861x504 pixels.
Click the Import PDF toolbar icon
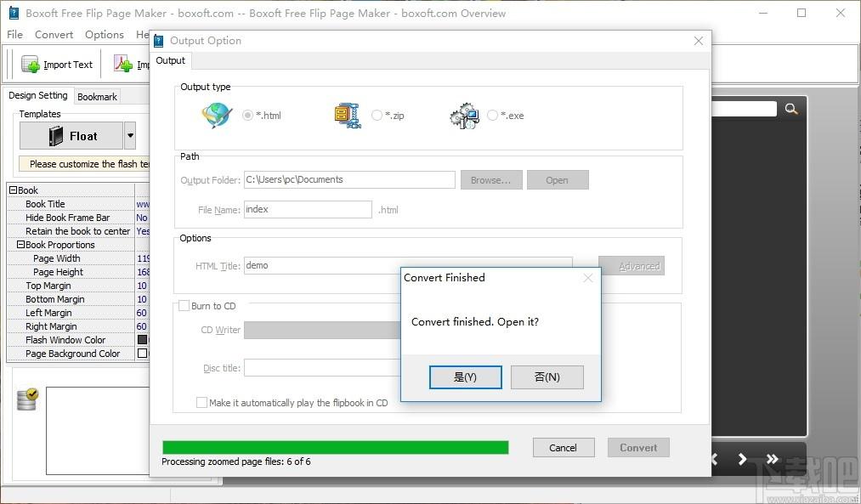coord(123,65)
